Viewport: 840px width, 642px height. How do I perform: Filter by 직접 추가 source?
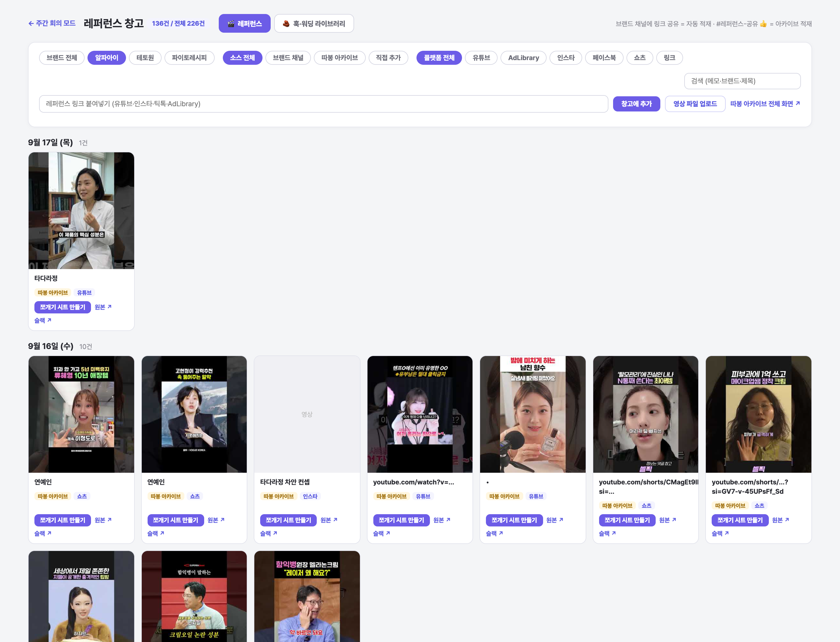click(x=388, y=58)
